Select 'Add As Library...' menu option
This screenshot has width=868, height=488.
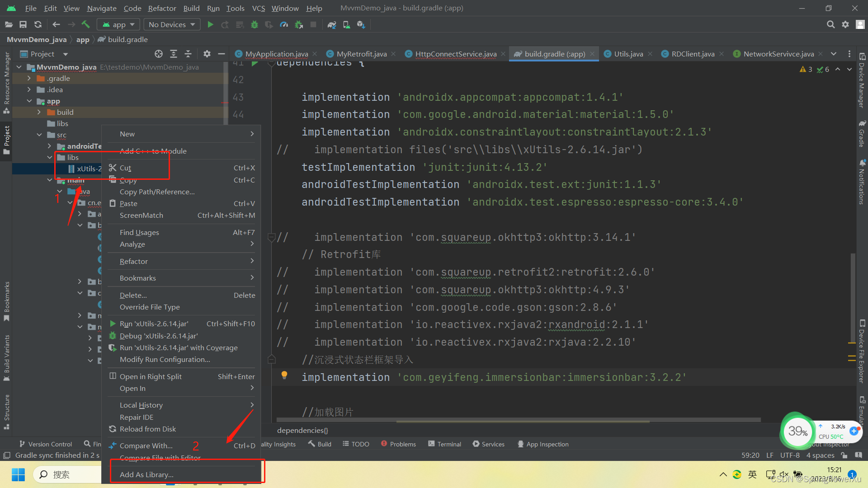pos(147,474)
